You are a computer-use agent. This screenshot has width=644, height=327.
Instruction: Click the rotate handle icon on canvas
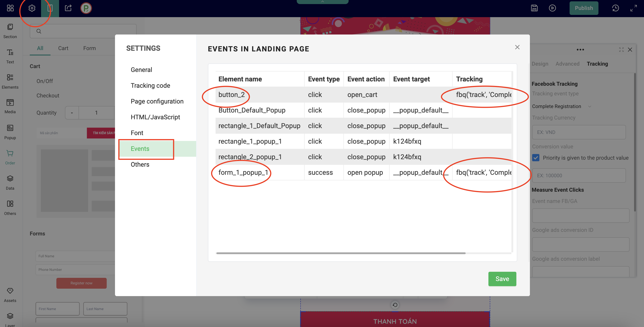coord(395,305)
